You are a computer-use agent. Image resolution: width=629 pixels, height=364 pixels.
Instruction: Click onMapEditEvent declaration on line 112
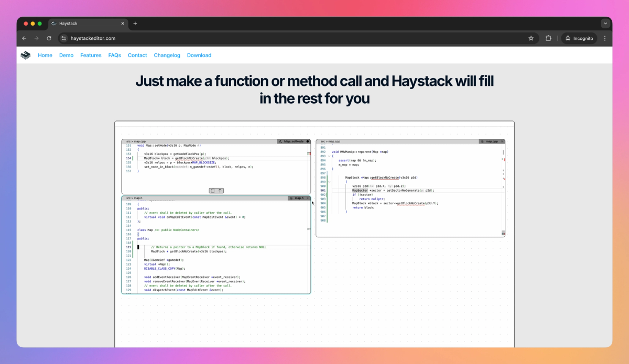coord(195,217)
